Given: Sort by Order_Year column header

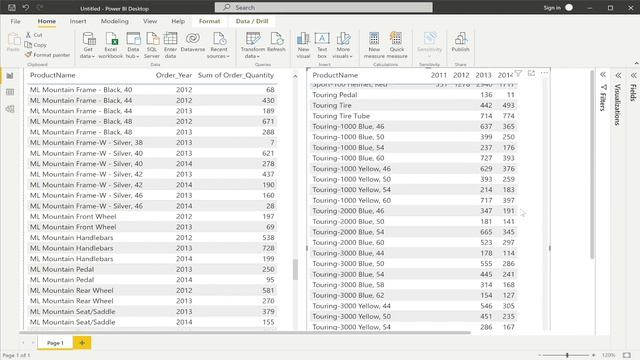Looking at the screenshot, I should tap(173, 75).
